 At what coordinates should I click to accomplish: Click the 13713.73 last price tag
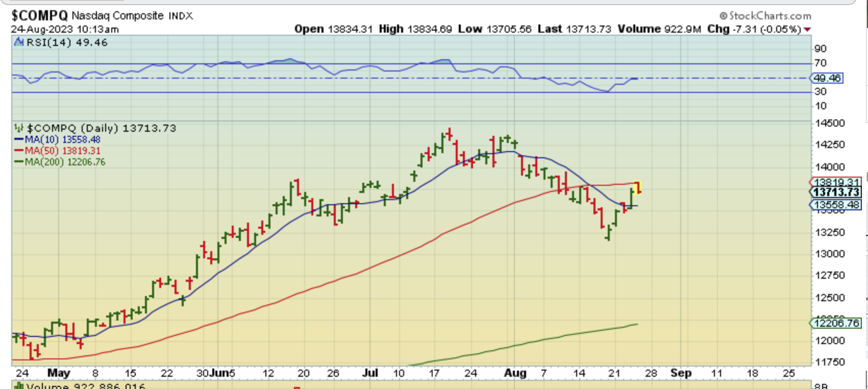[x=836, y=192]
